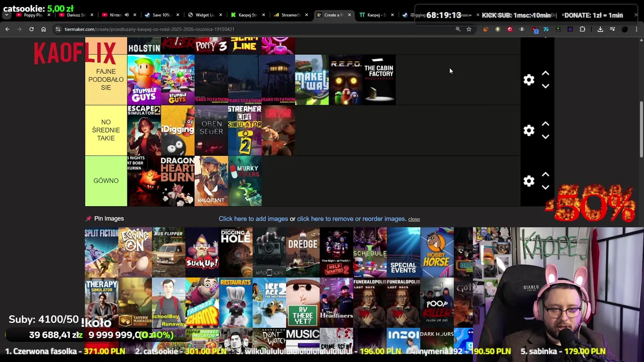Pick Egging On from image pool
The image size is (644, 362).
(135, 252)
